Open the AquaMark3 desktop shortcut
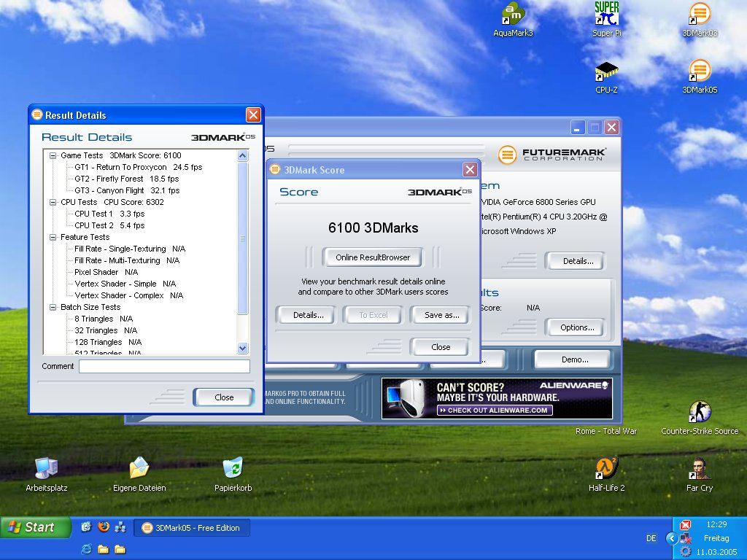This screenshot has height=560, width=747. (513, 20)
